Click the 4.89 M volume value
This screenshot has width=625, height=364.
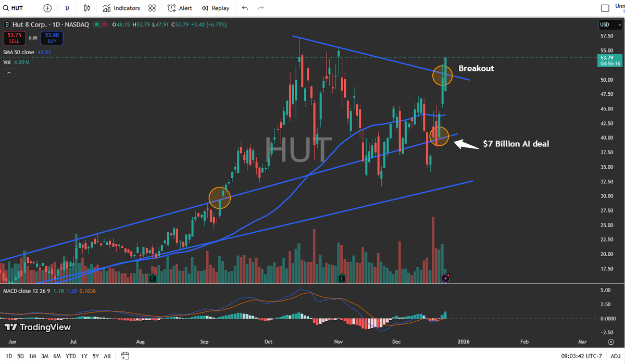(x=21, y=62)
